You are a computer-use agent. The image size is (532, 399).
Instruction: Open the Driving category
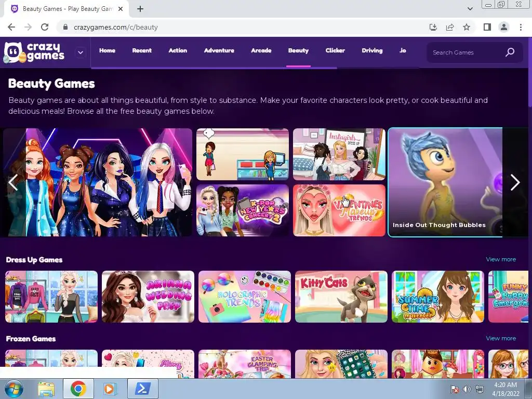(372, 50)
